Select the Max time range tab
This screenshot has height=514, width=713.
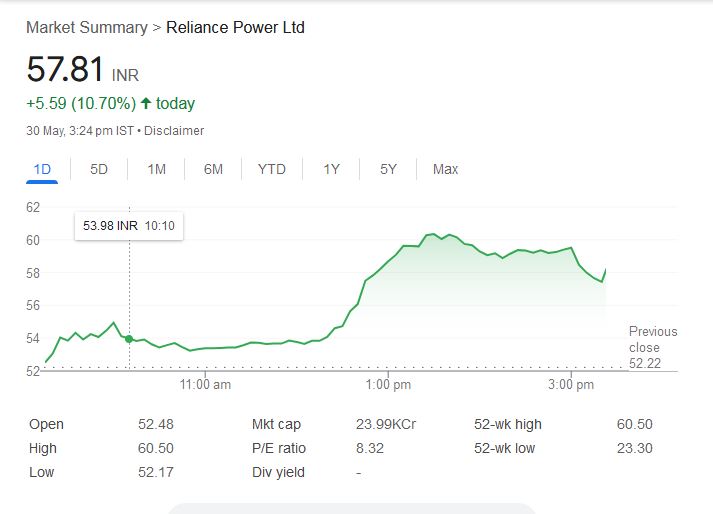445,169
